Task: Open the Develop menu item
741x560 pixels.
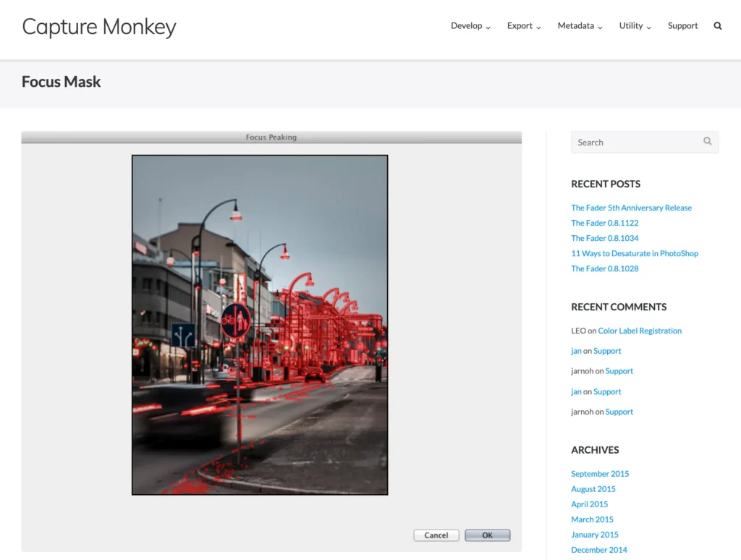Action: 466,26
